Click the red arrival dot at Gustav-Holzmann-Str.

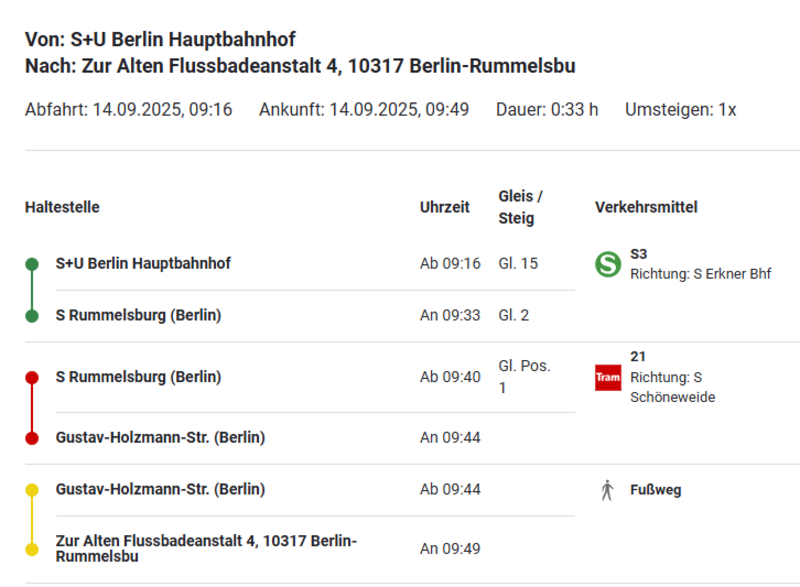[32, 438]
